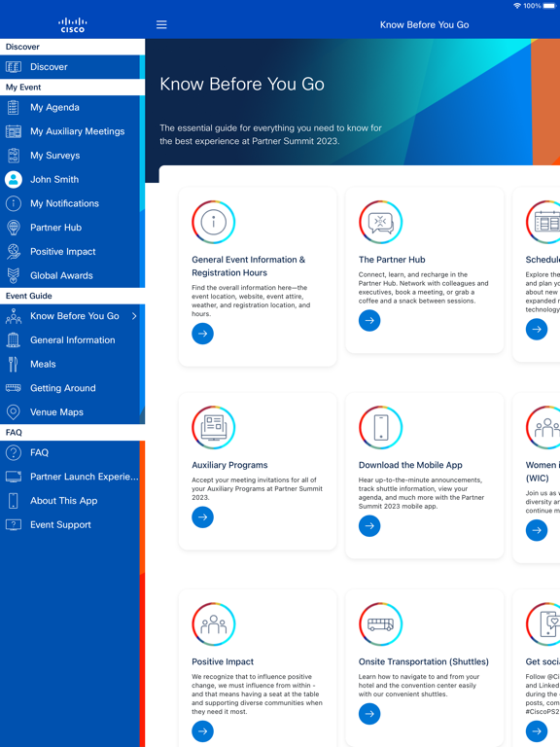The image size is (560, 747).
Task: Tap the Cisco logo
Action: tap(72, 25)
